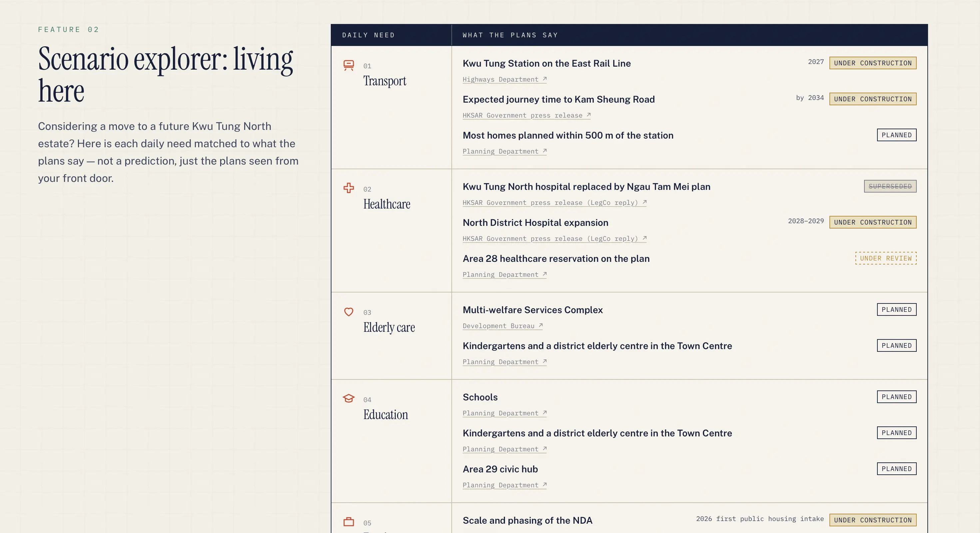Open Development Bureau source link
The width and height of the screenshot is (980, 533).
tap(503, 326)
